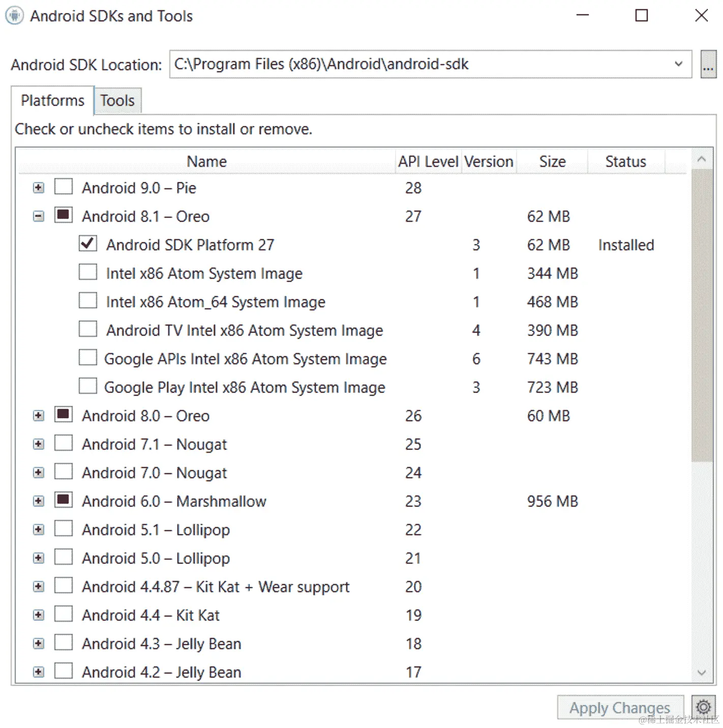Screen dimensions: 723x728
Task: Click the Installed status text
Action: [626, 245]
